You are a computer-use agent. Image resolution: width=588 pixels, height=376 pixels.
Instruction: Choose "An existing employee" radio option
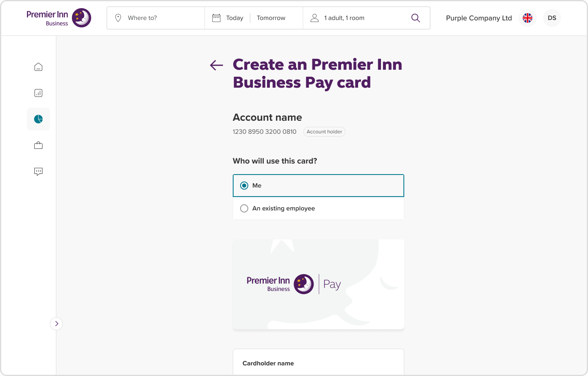pos(318,208)
